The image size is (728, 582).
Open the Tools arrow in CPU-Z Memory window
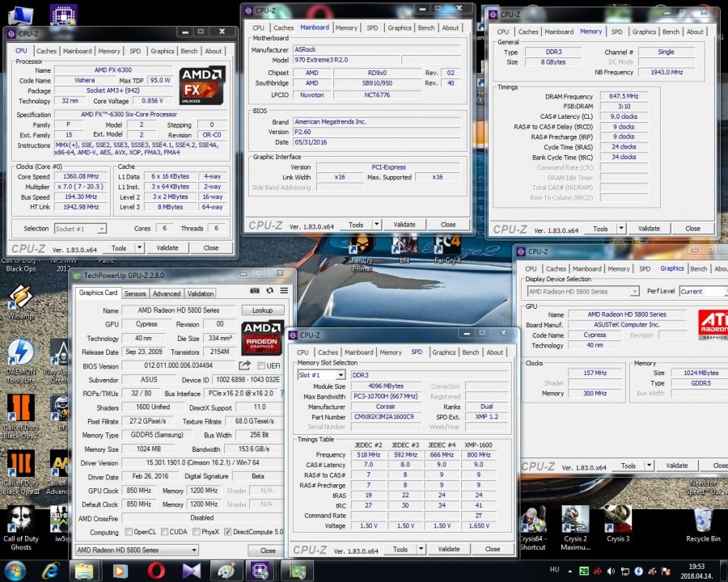click(620, 228)
